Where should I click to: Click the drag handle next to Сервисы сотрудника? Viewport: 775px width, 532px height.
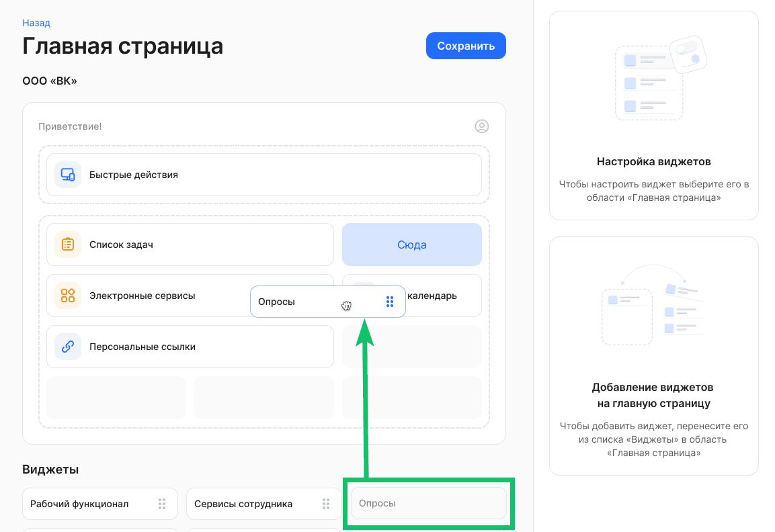coord(325,504)
